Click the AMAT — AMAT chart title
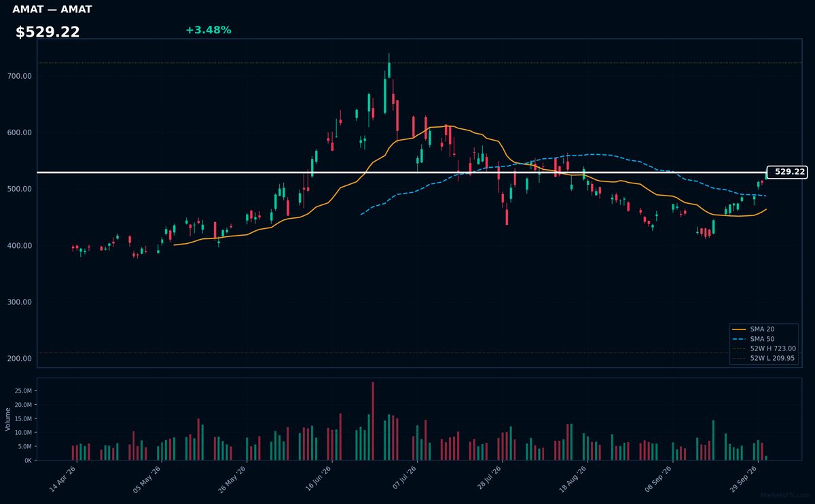Viewport: 815px width, 504px height. click(x=52, y=10)
